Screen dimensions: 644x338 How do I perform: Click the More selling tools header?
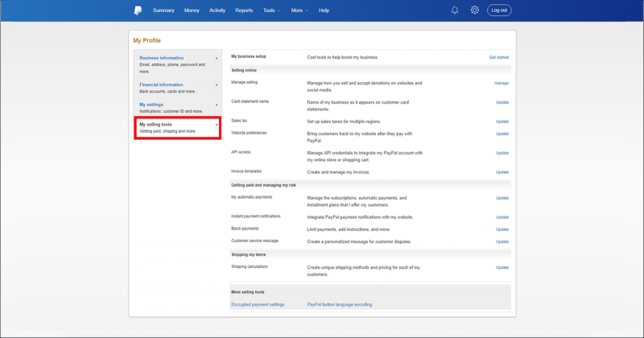tap(248, 292)
